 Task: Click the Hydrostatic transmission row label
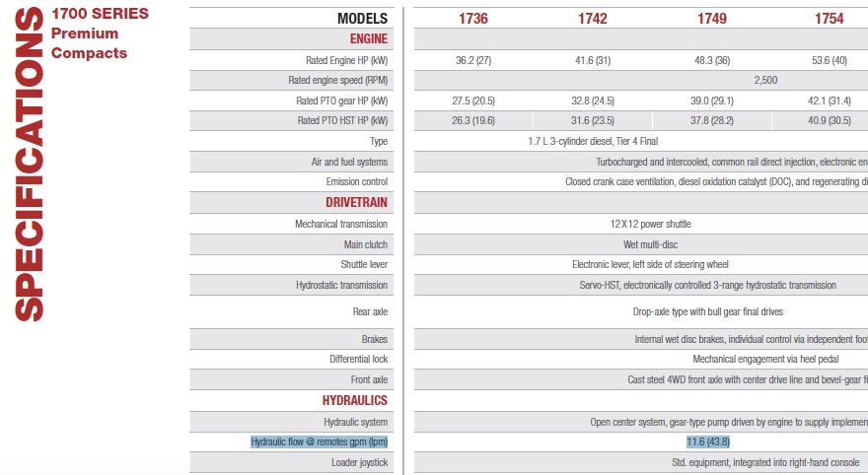coord(341,286)
